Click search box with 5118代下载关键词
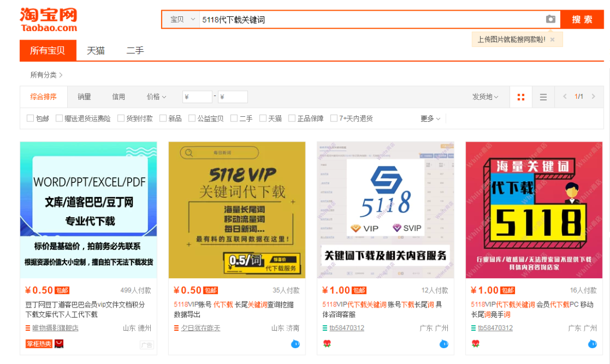Viewport: 610px width, 364px height. pyautogui.click(x=372, y=19)
